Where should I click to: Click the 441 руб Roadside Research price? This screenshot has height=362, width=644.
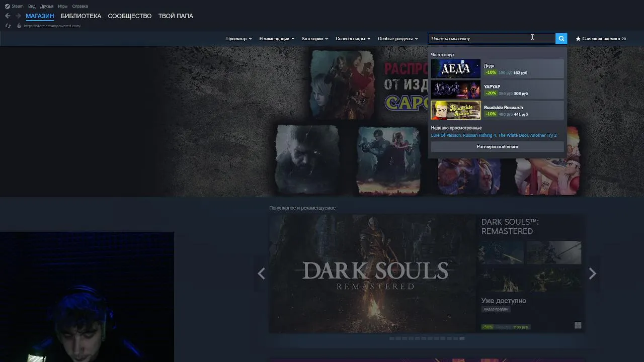(521, 114)
